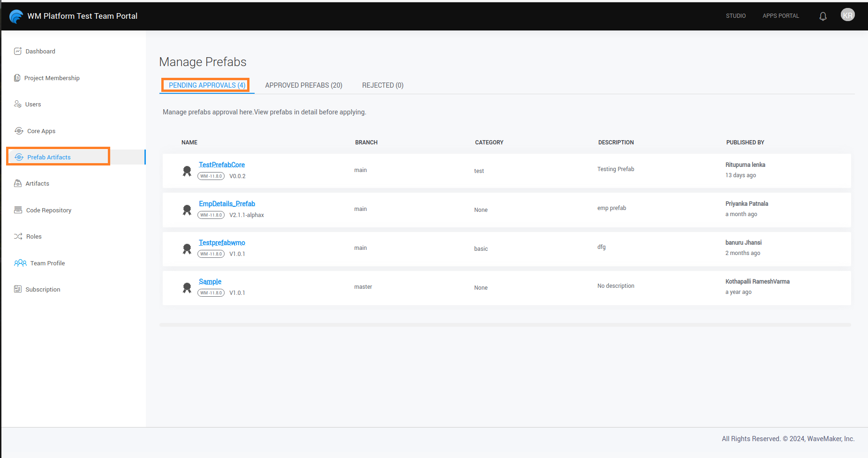This screenshot has height=458, width=868.
Task: Click the TestPrefabCore badge icon
Action: (187, 171)
